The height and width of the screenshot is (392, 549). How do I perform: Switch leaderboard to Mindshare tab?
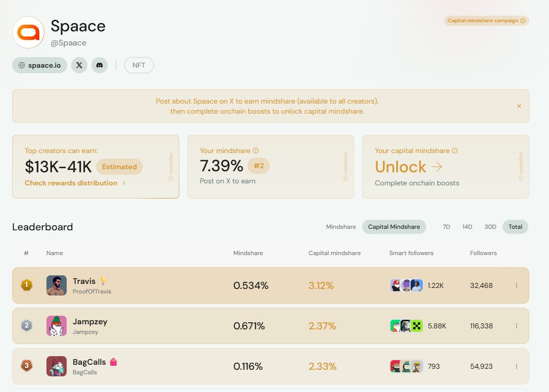click(x=341, y=227)
